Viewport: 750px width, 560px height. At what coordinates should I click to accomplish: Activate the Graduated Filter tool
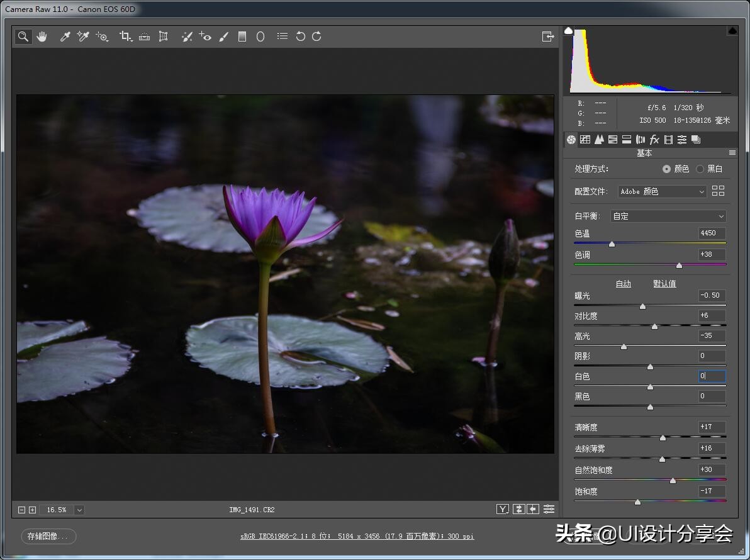[x=242, y=36]
